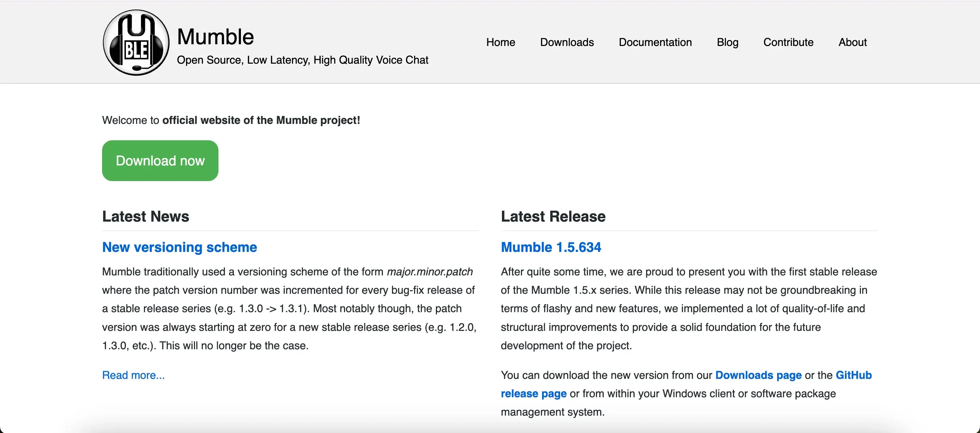Open the Blog navigation link
980x433 pixels.
[727, 42]
